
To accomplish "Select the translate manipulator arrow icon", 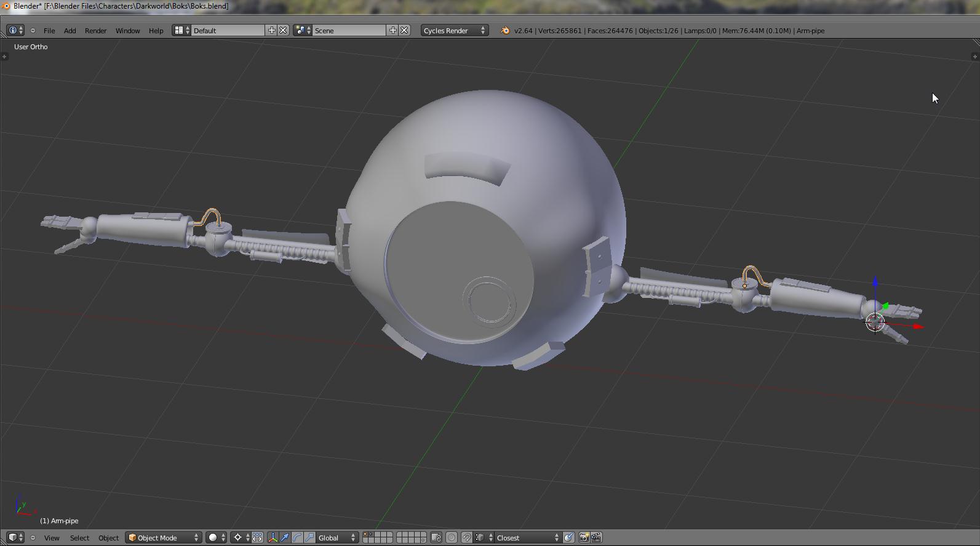I will pos(285,537).
